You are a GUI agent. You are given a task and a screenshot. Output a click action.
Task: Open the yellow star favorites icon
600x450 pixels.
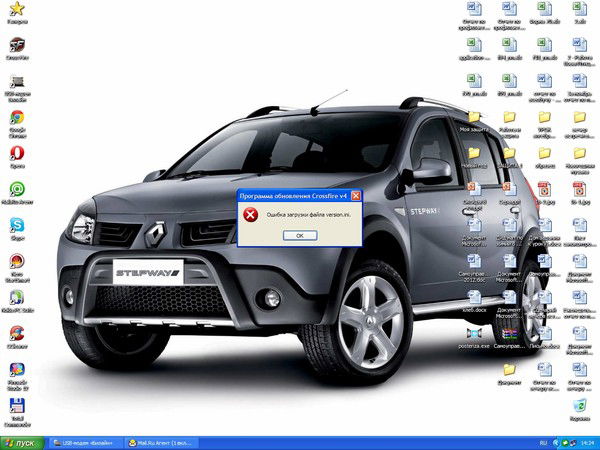[16, 10]
